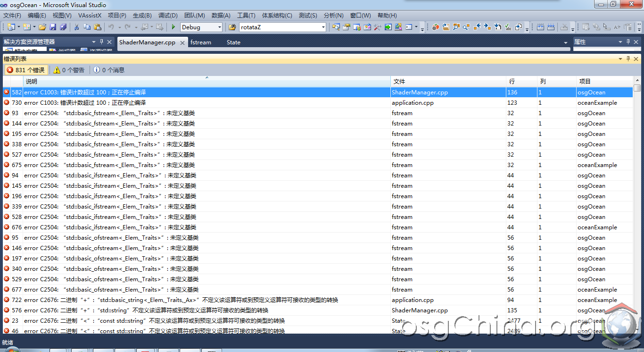Click the Start Page green arrow icon
Image resolution: width=644 pixels, height=352 pixels.
pos(388,27)
